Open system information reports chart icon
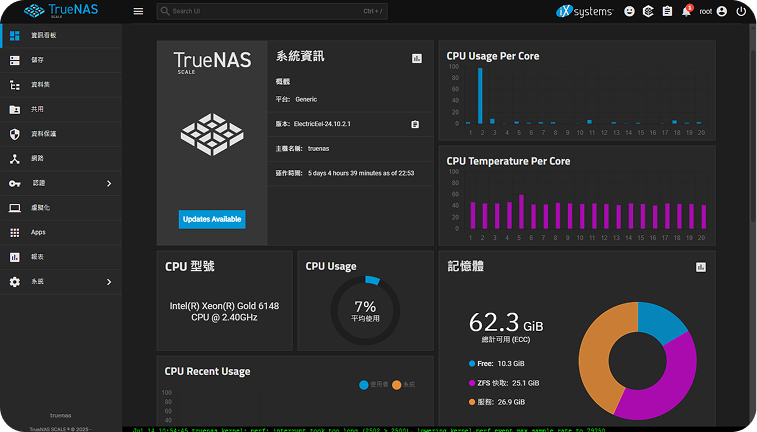 click(417, 58)
